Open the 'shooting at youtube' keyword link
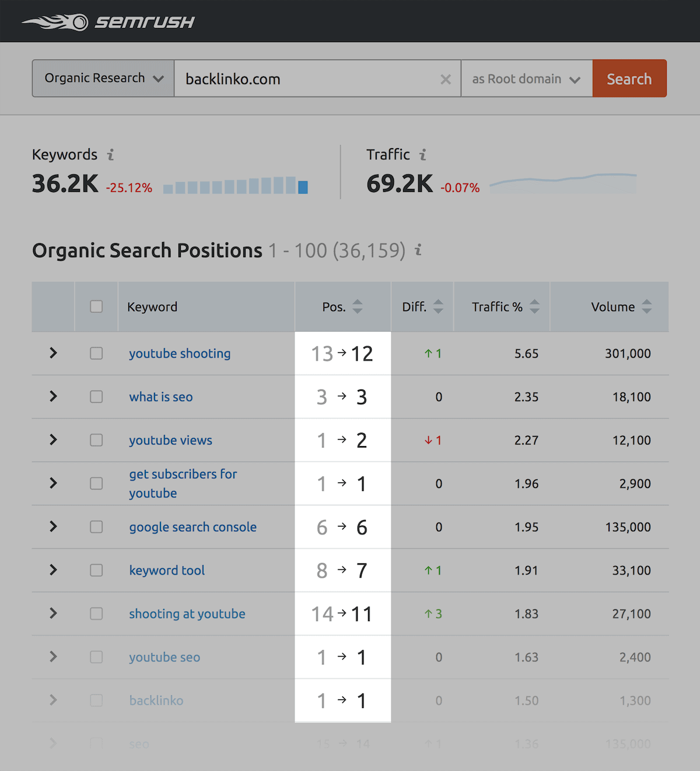The height and width of the screenshot is (771, 700). pyautogui.click(x=187, y=614)
